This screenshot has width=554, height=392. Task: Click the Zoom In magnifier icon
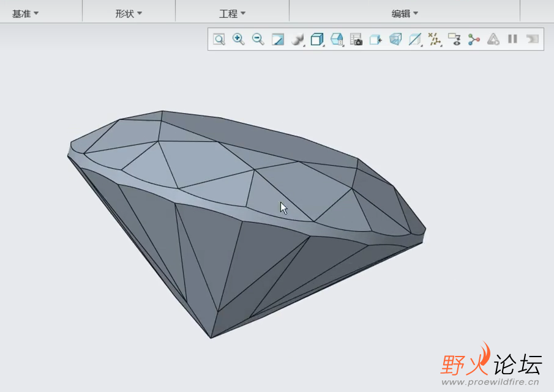coord(239,39)
